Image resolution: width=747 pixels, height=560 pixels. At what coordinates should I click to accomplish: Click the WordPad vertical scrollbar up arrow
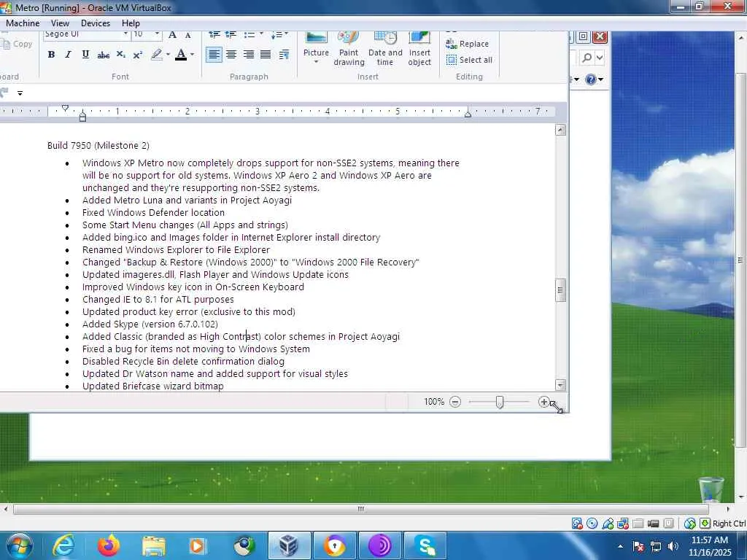coord(561,130)
